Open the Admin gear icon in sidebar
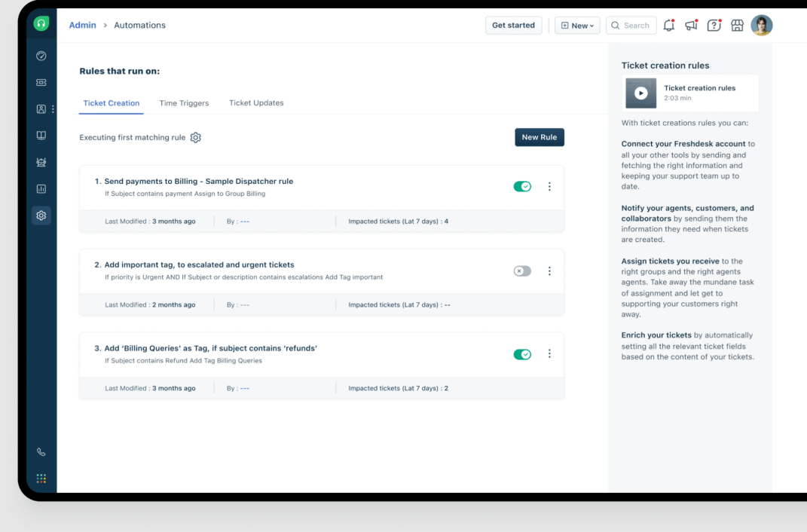This screenshot has height=532, width=807. click(41, 216)
